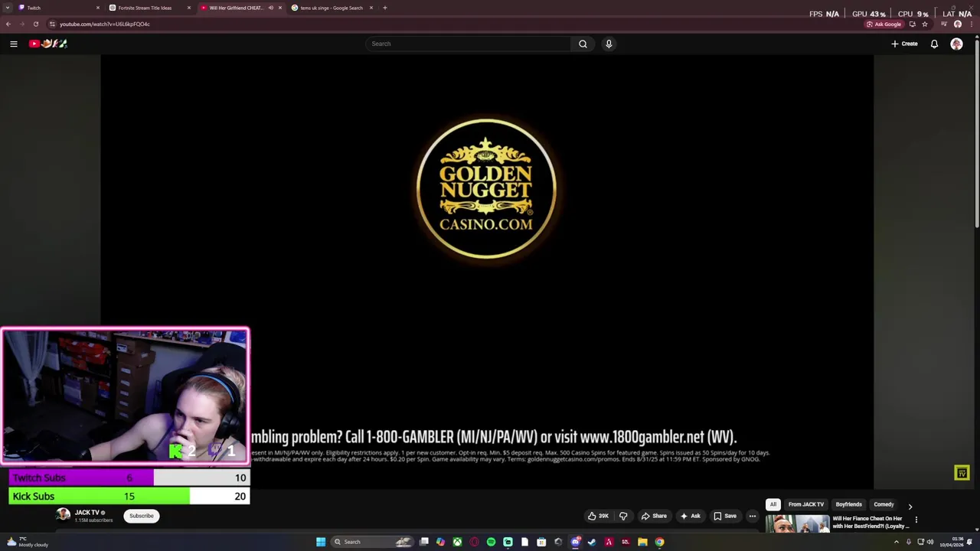980x551 pixels.
Task: Open Chrome three-dot menu
Action: (x=971, y=24)
